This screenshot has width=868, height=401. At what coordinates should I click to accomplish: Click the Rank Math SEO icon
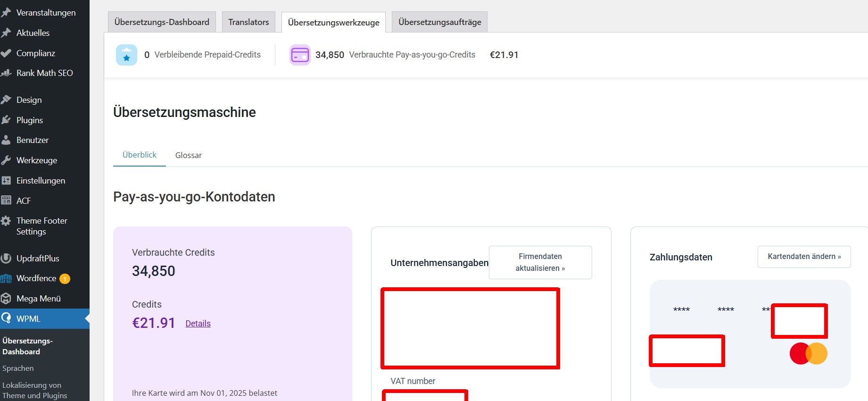point(6,73)
